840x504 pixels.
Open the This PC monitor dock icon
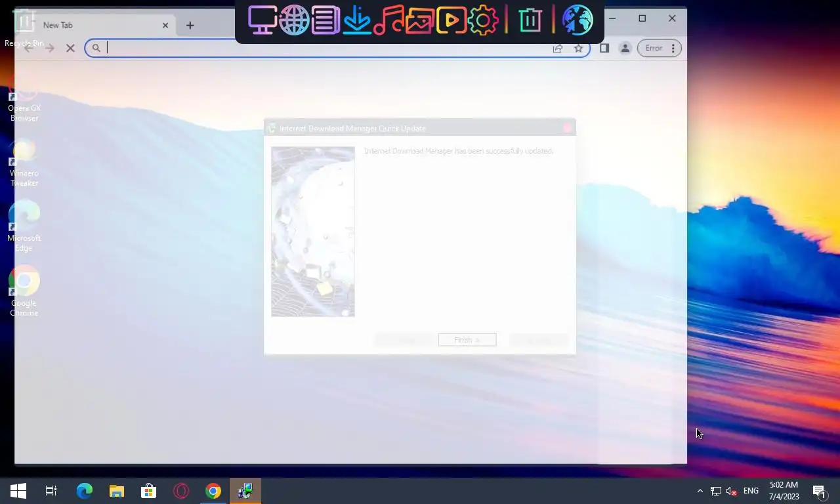point(262,20)
